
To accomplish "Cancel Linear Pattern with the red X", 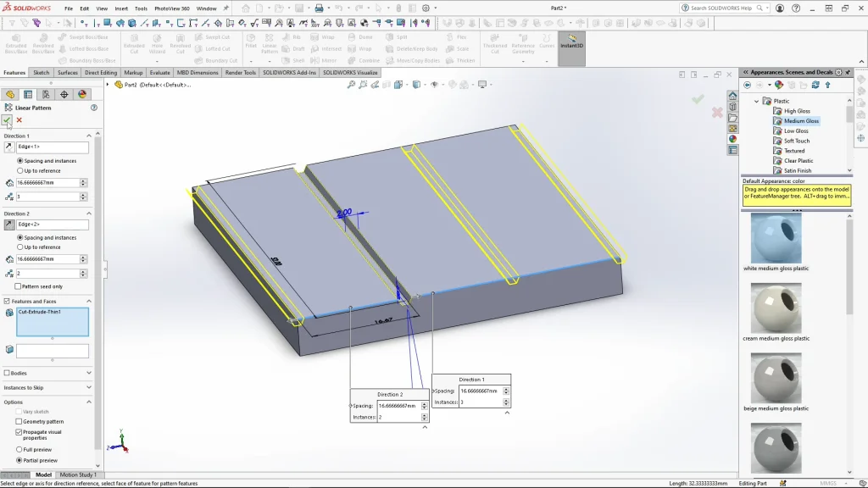I will pos(19,120).
